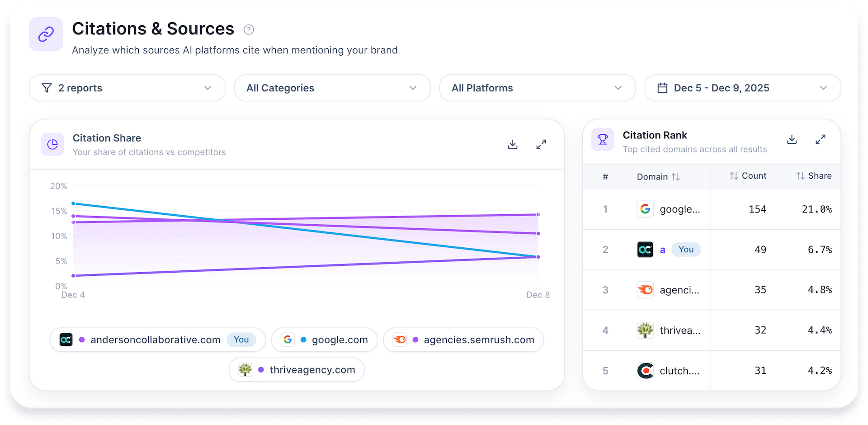
Task: Click the Citation Rank trophy icon
Action: point(603,140)
